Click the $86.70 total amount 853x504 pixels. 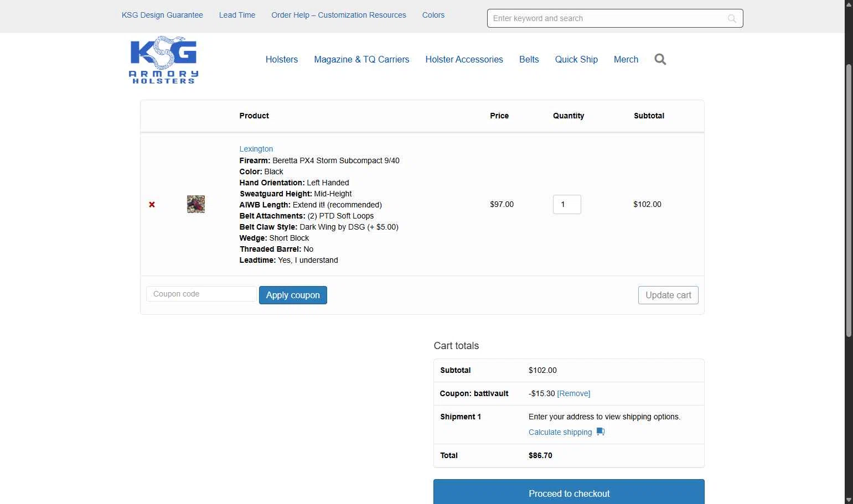pos(540,455)
